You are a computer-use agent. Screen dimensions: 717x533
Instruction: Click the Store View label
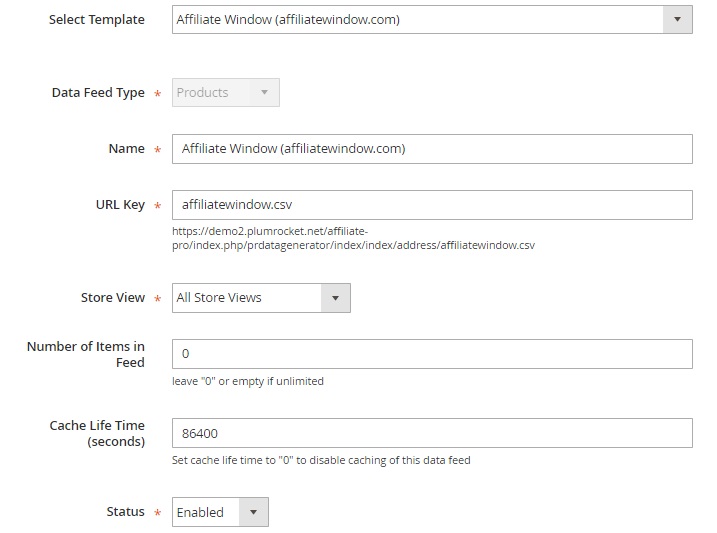click(112, 298)
